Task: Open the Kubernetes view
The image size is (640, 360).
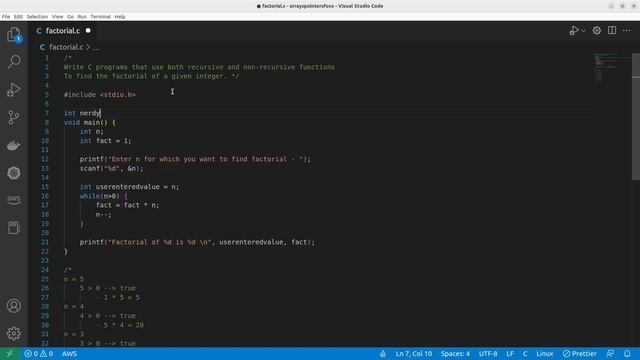Action: pos(14,173)
